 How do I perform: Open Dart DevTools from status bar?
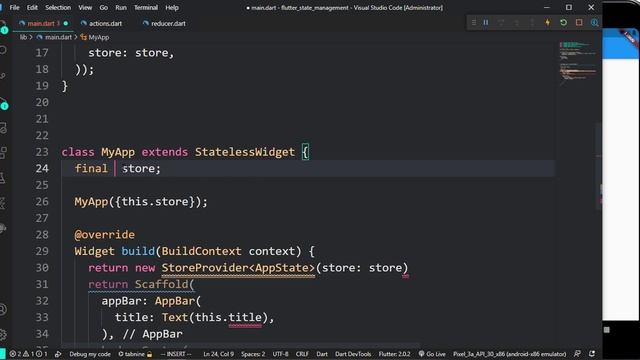pos(353,354)
